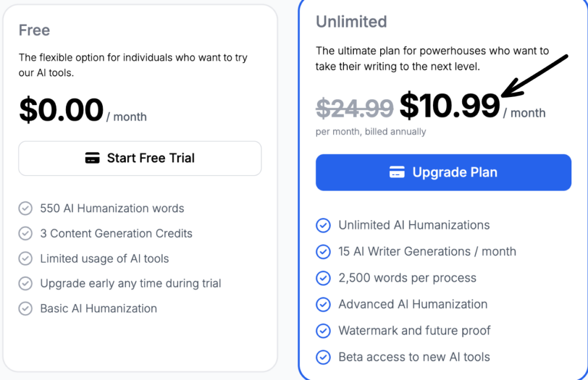Click the checkmark beside Unlimited AI Humanizations

click(x=323, y=226)
